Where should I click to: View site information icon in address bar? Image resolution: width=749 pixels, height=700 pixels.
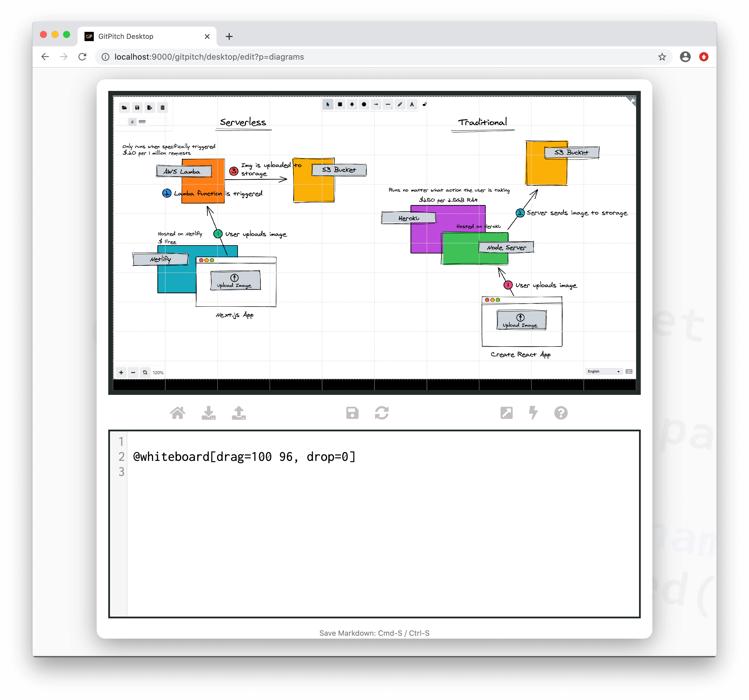(x=106, y=57)
